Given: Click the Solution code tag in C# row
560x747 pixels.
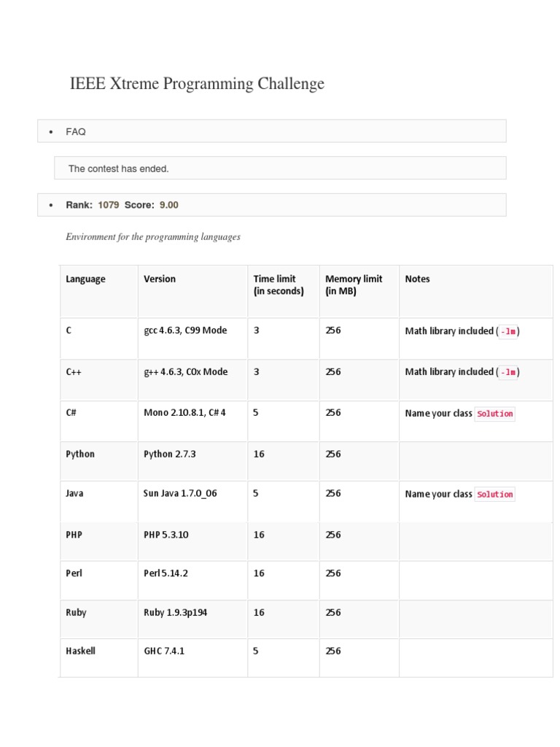Looking at the screenshot, I should 494,414.
